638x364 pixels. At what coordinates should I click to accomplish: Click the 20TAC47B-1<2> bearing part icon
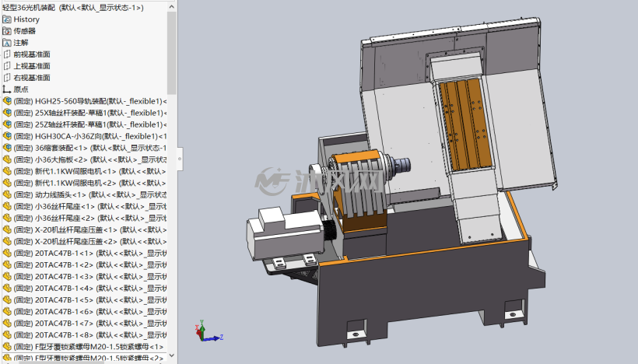pos(6,264)
